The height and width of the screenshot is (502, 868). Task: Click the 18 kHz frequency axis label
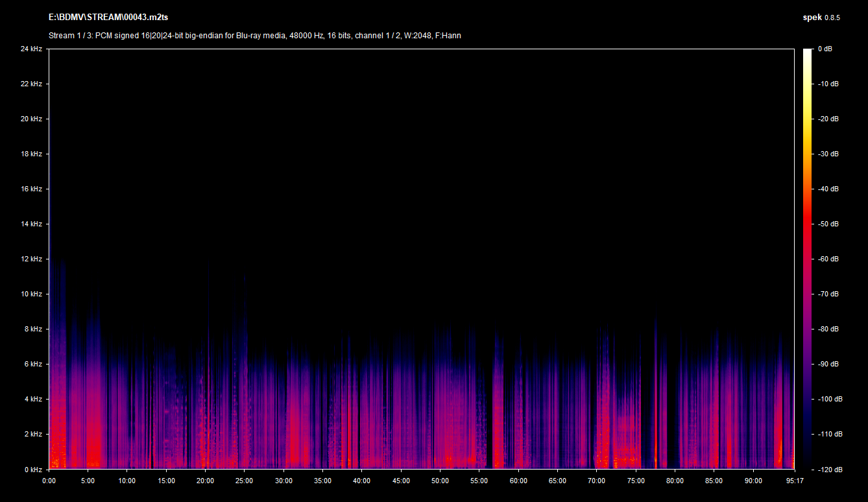(x=31, y=154)
